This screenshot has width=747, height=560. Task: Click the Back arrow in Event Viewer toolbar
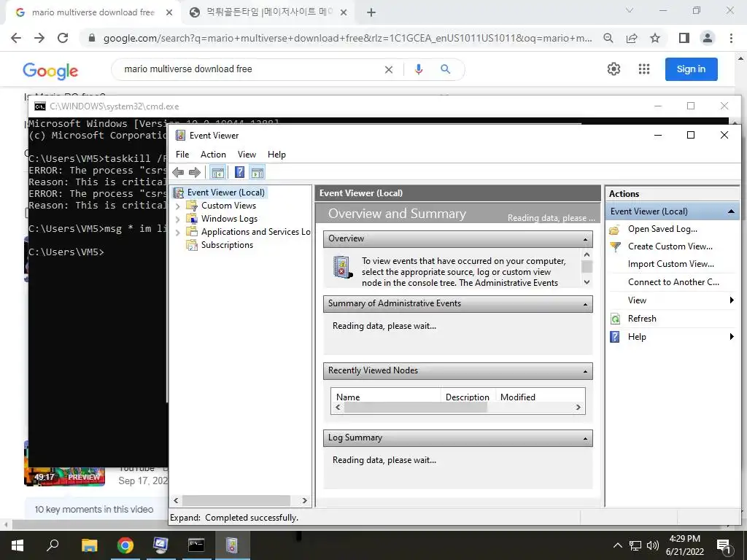click(179, 172)
